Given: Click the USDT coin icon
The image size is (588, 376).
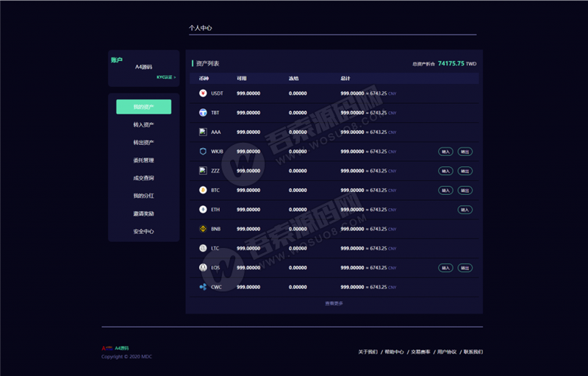Looking at the screenshot, I should (203, 93).
